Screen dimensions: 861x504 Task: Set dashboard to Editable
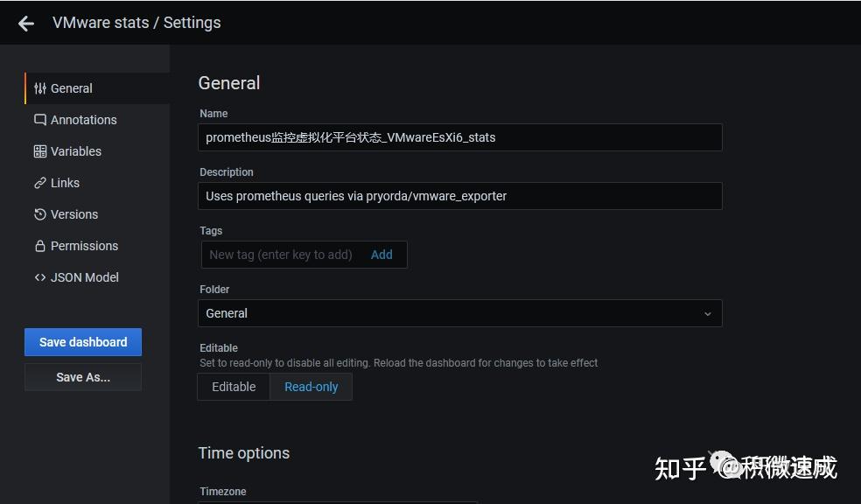pos(234,387)
